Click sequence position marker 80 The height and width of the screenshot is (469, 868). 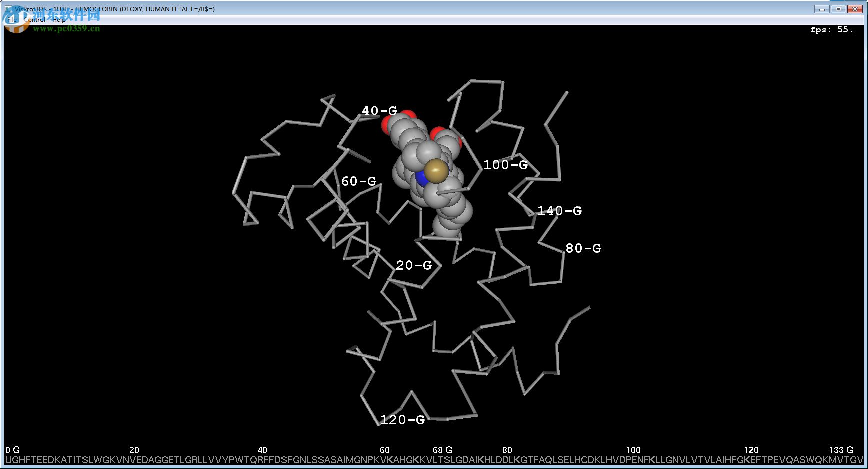click(507, 450)
